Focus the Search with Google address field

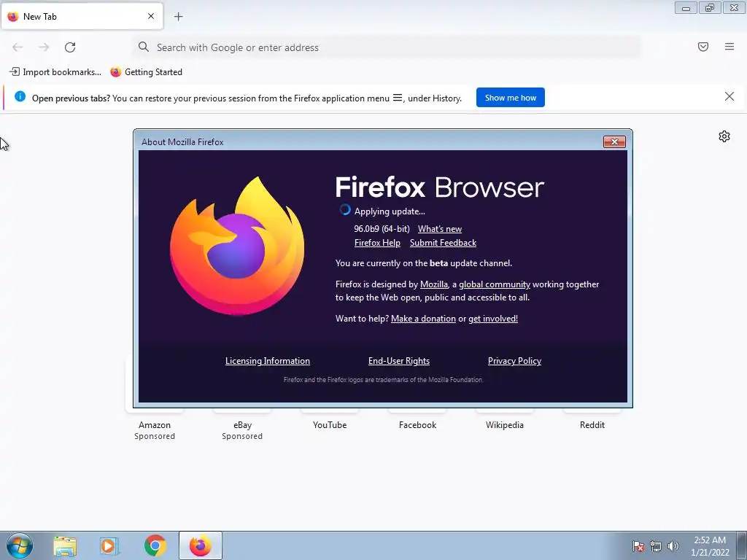click(387, 47)
